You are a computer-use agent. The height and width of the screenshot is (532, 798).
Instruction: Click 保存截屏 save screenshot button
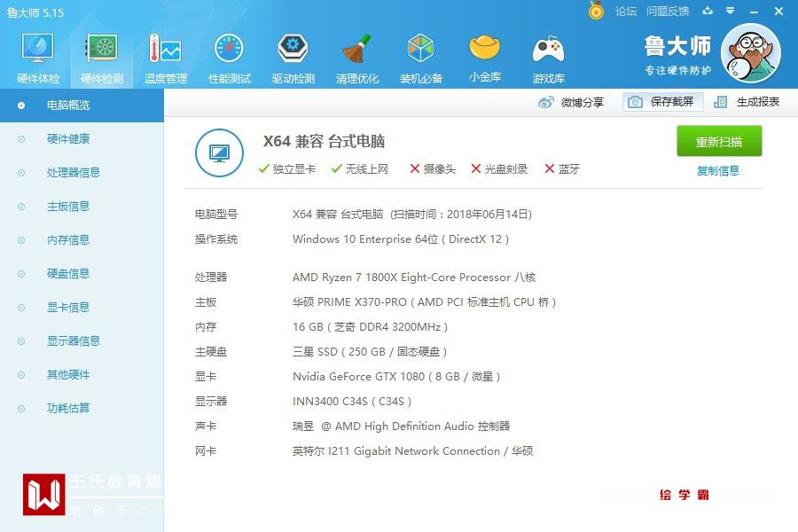pos(662,102)
